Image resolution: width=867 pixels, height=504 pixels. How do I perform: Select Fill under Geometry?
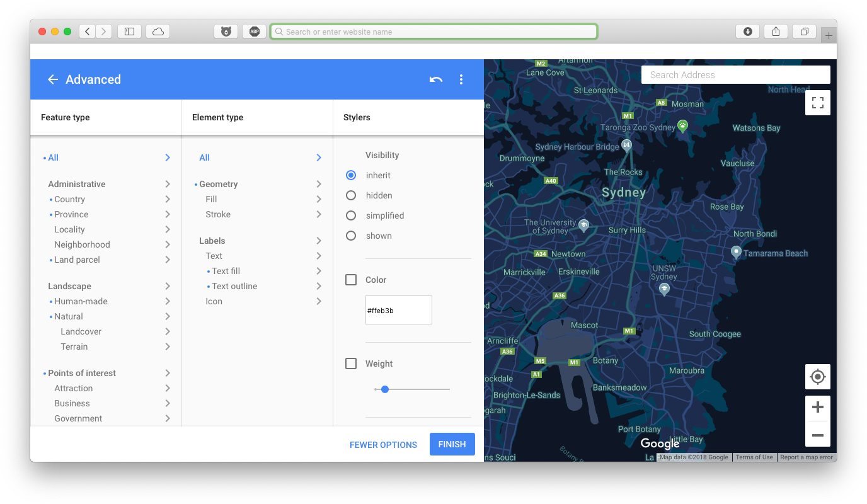pyautogui.click(x=211, y=199)
